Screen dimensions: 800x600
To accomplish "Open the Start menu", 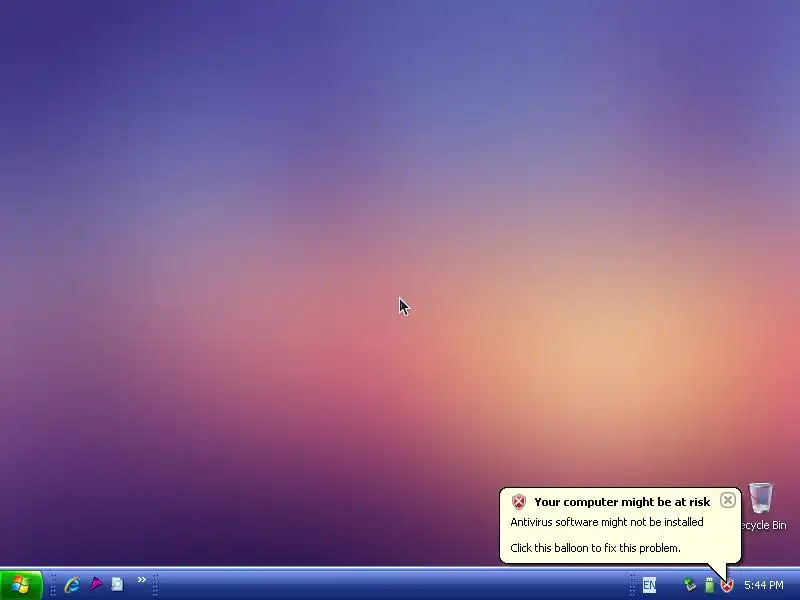I will 21,585.
